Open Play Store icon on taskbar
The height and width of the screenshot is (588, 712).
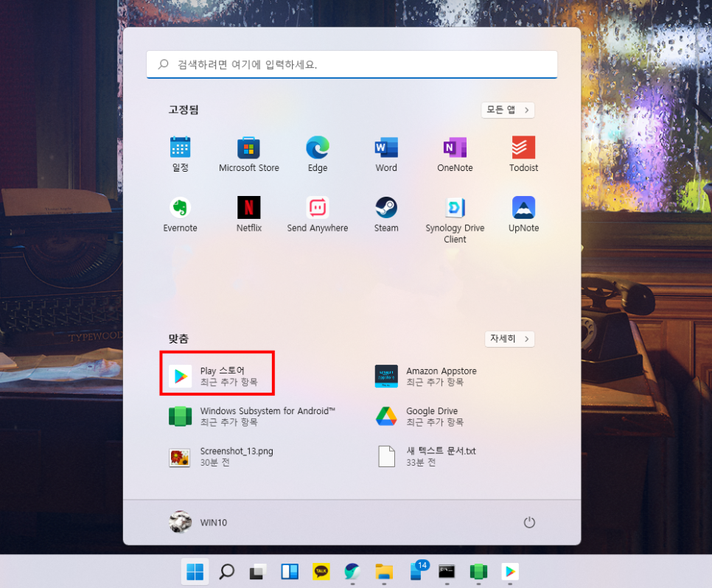click(x=510, y=571)
